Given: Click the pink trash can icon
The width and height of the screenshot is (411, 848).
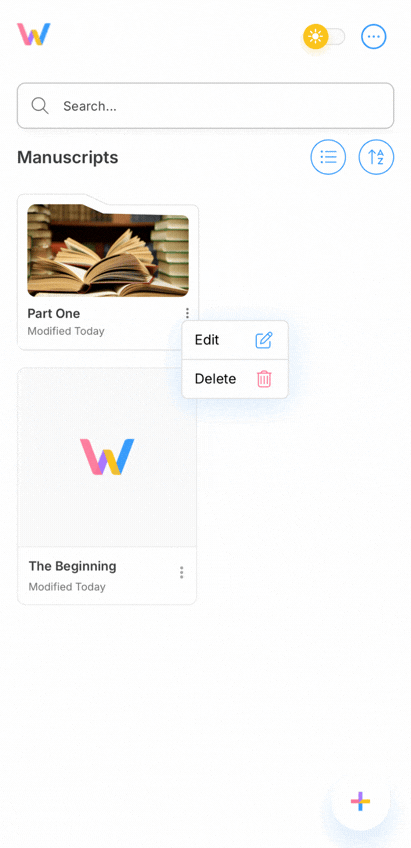Looking at the screenshot, I should point(264,379).
